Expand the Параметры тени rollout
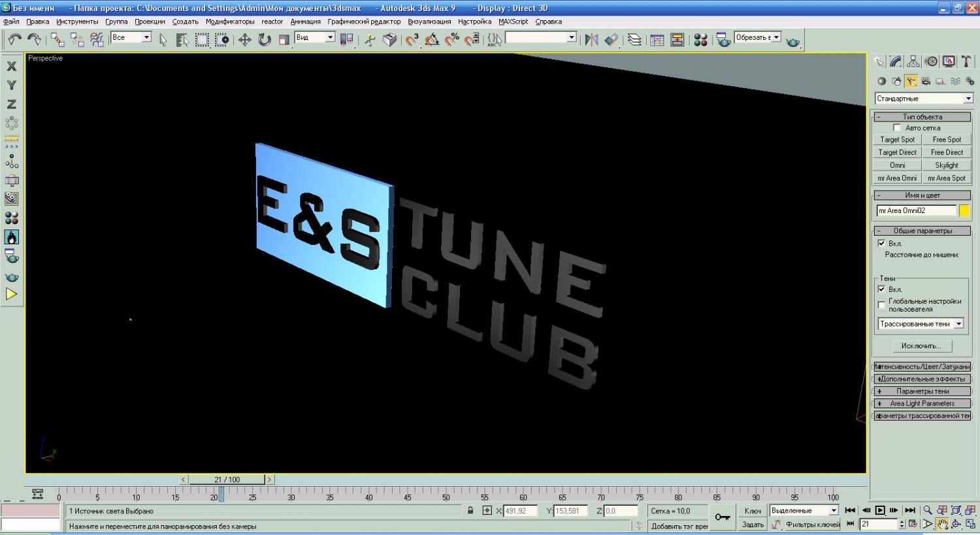980x535 pixels. [x=923, y=391]
